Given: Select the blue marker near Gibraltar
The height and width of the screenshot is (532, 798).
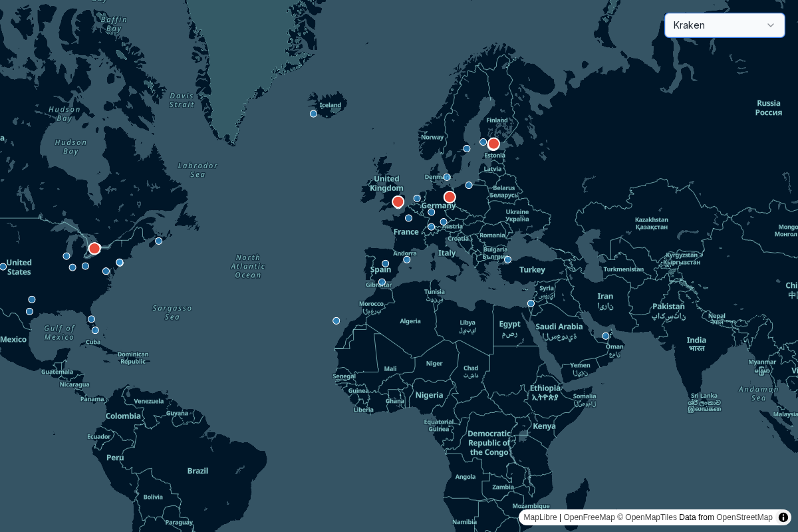Looking at the screenshot, I should click(382, 282).
